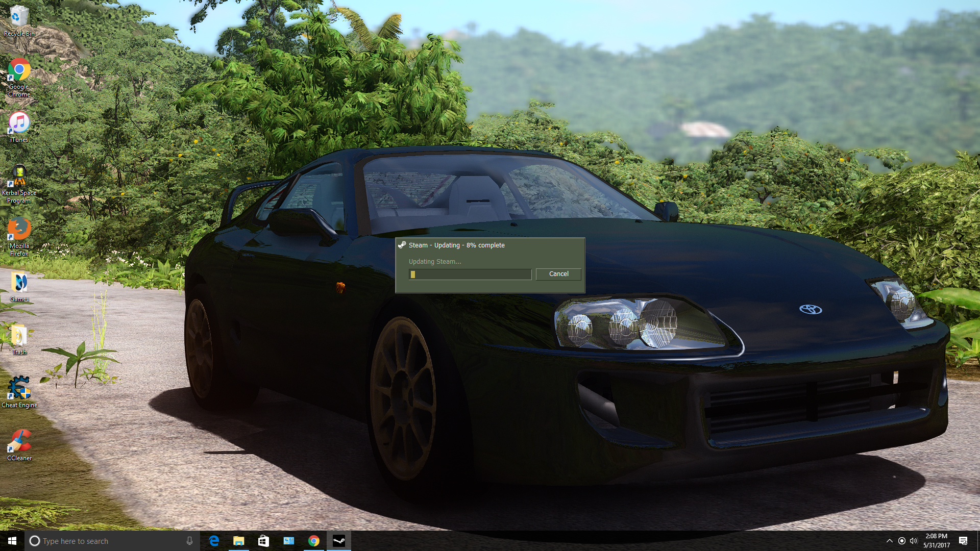The height and width of the screenshot is (551, 980).
Task: Open the Microsoft Store taskbar icon
Action: pos(263,541)
